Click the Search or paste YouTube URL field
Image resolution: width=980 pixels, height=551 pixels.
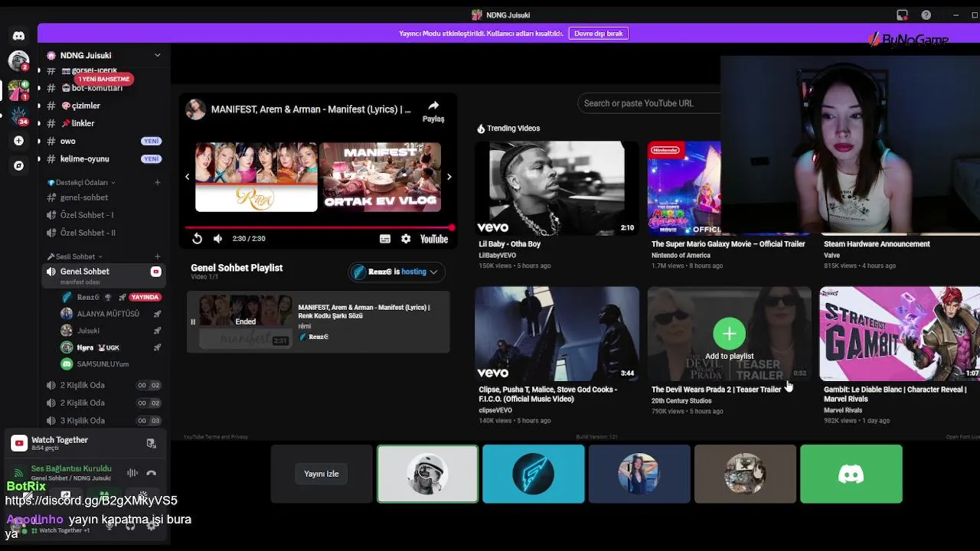tap(649, 103)
